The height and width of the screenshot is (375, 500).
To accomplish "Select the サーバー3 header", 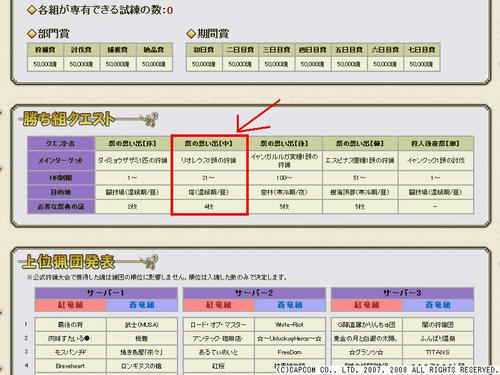I will [x=402, y=293].
